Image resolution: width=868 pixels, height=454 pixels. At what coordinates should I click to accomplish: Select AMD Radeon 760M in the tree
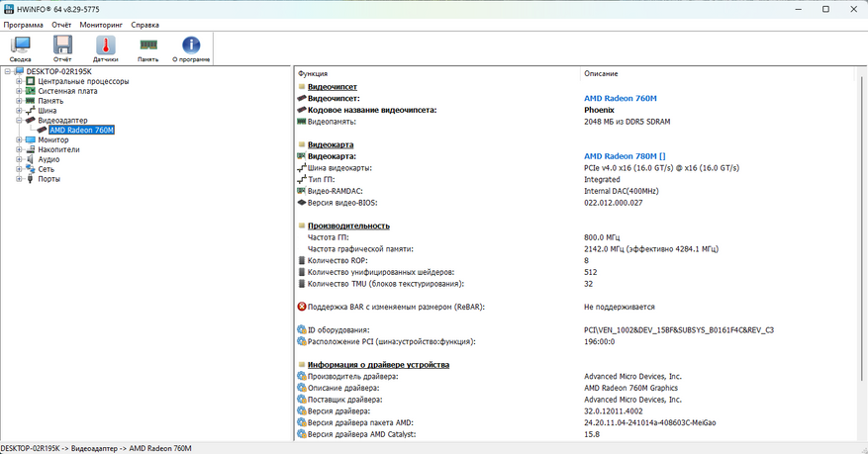coord(81,131)
